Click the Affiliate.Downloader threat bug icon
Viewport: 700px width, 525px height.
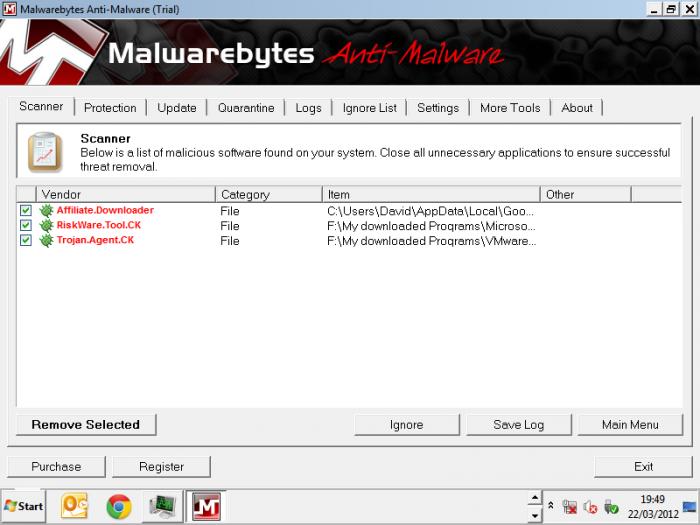click(x=46, y=211)
